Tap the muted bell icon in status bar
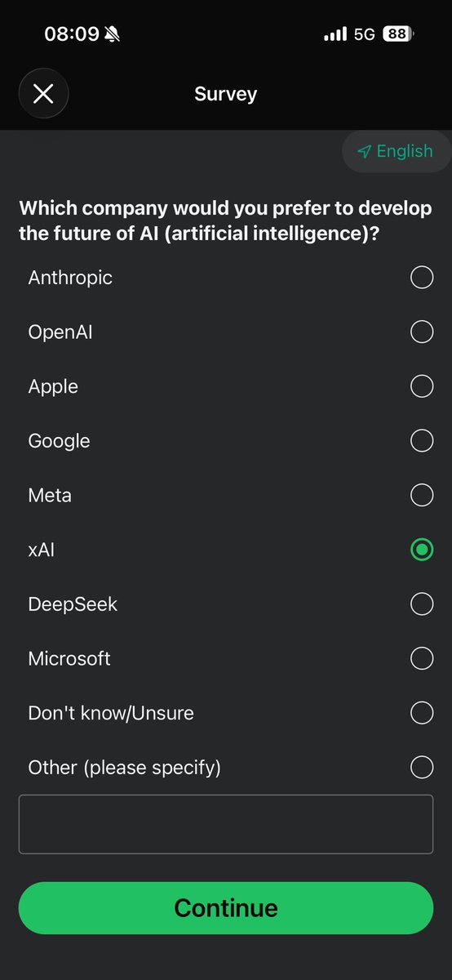The image size is (452, 980). click(x=112, y=34)
